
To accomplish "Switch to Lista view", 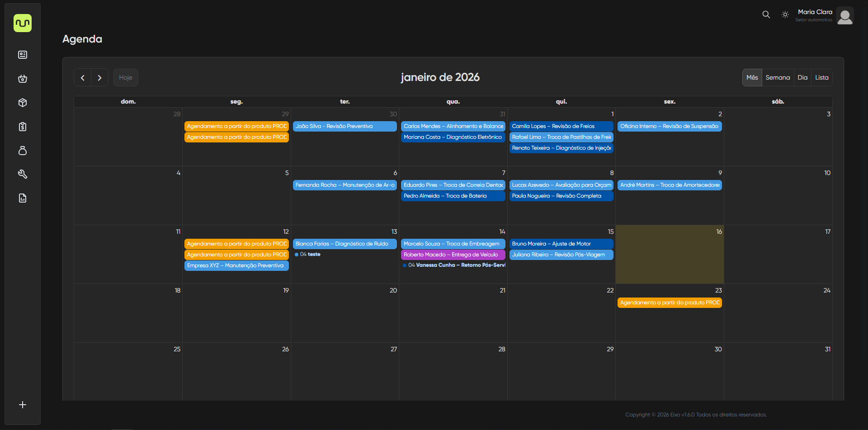I will pyautogui.click(x=821, y=78).
